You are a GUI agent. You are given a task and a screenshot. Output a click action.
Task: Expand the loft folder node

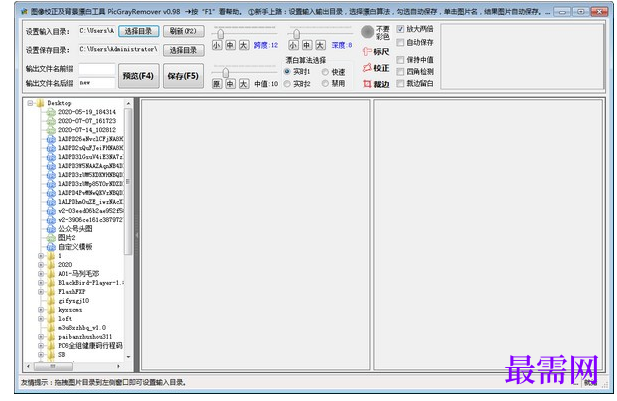point(41,319)
